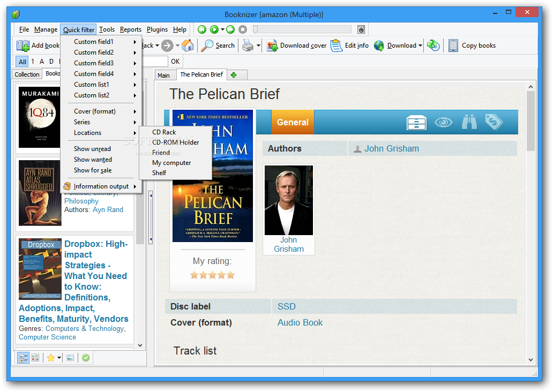
Task: Click the Search magnifier button
Action: point(218,46)
